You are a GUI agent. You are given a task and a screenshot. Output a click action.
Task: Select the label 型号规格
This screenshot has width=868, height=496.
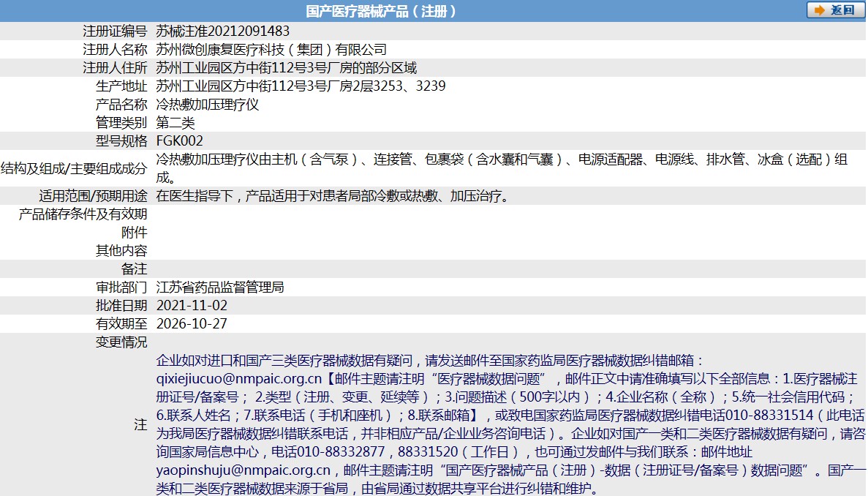click(x=121, y=140)
